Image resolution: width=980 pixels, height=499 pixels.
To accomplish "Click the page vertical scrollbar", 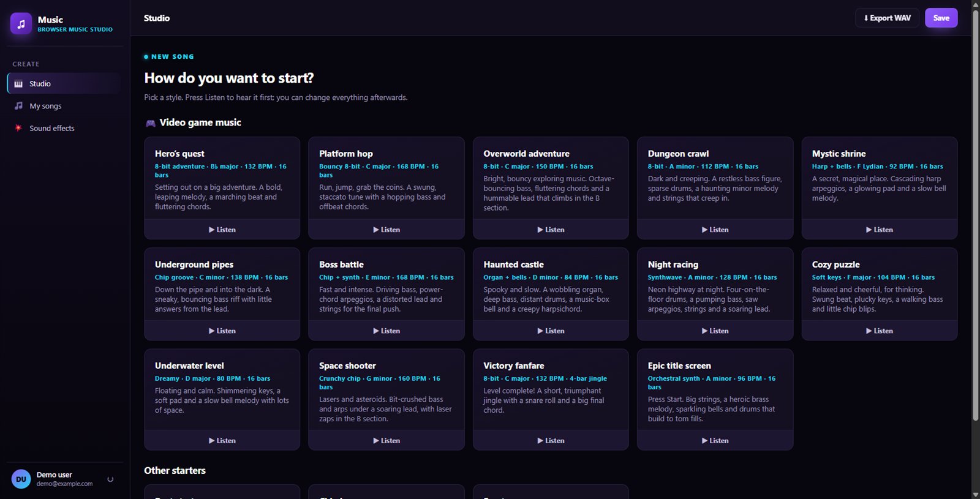I will click(975, 214).
